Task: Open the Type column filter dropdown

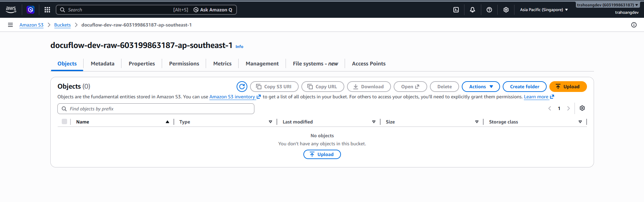Action: pyautogui.click(x=270, y=122)
